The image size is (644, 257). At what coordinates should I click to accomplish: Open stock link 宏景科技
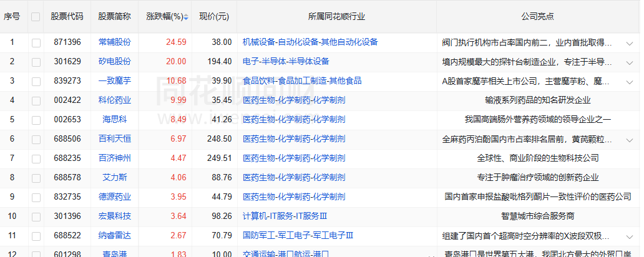point(115,216)
